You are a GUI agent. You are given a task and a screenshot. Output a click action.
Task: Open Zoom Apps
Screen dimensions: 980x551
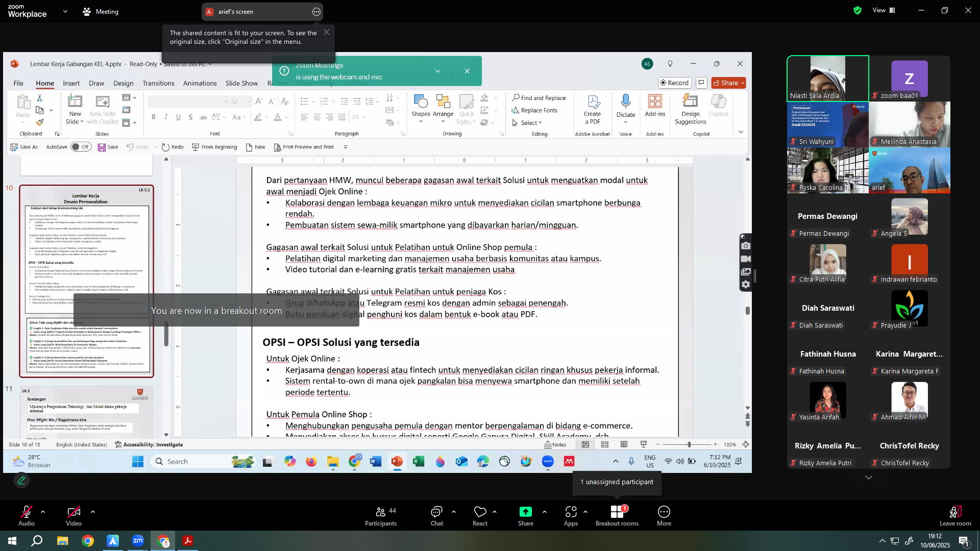click(571, 515)
